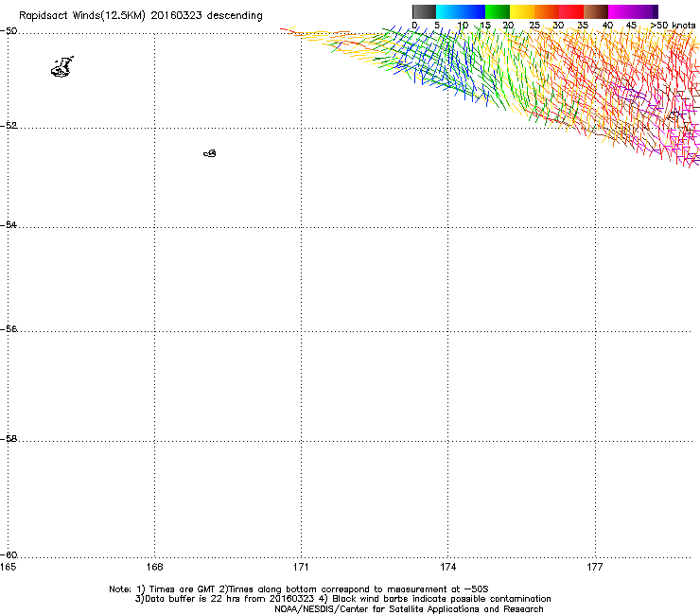Screen dimensions: 700x615
Task: Click the chart title 'Rapidsact Winds(12.5KM) 20160323 descending'
Action: (x=141, y=16)
